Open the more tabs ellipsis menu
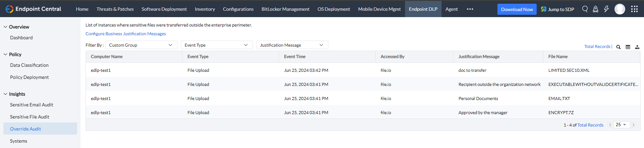This screenshot has width=644, height=148. [x=470, y=9]
